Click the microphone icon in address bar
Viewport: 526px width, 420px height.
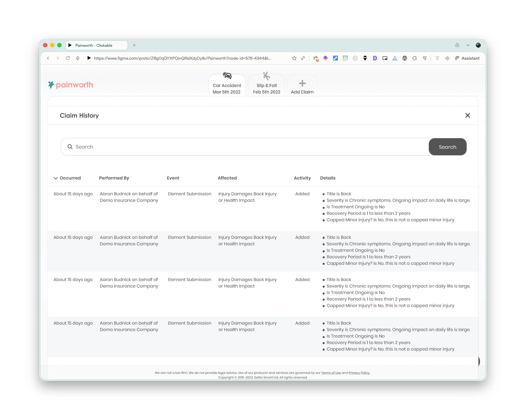pyautogui.click(x=78, y=58)
